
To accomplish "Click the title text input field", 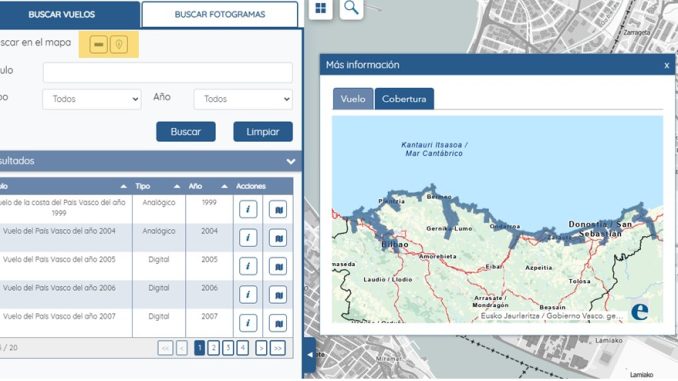I will [168, 72].
